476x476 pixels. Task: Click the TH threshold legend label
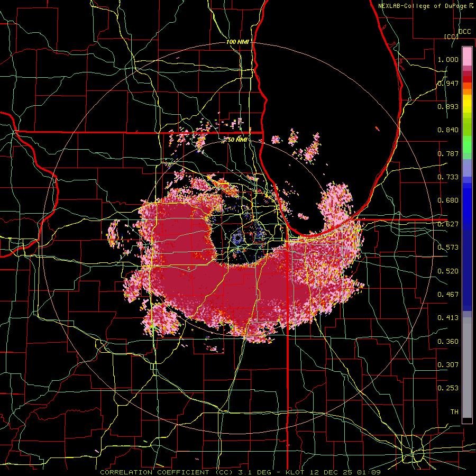point(454,412)
